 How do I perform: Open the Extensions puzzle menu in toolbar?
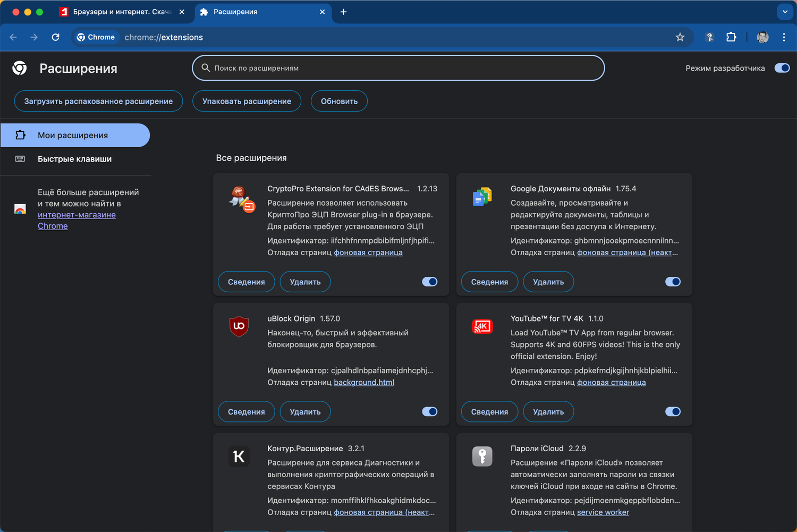coord(731,37)
